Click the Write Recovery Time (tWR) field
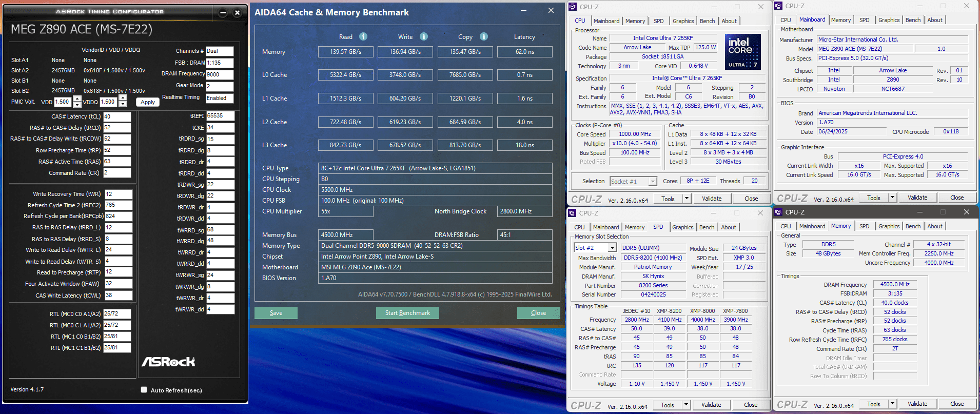The image size is (980, 414). [119, 194]
